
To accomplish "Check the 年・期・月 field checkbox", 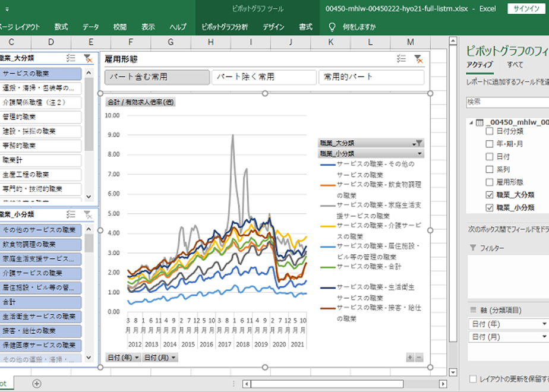I will 490,144.
